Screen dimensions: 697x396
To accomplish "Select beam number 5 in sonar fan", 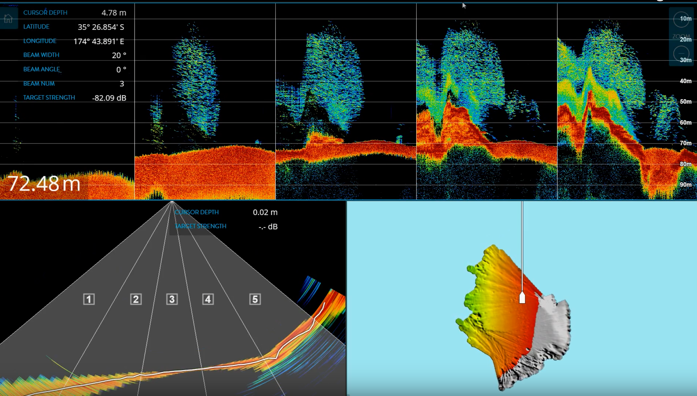I will [x=255, y=299].
